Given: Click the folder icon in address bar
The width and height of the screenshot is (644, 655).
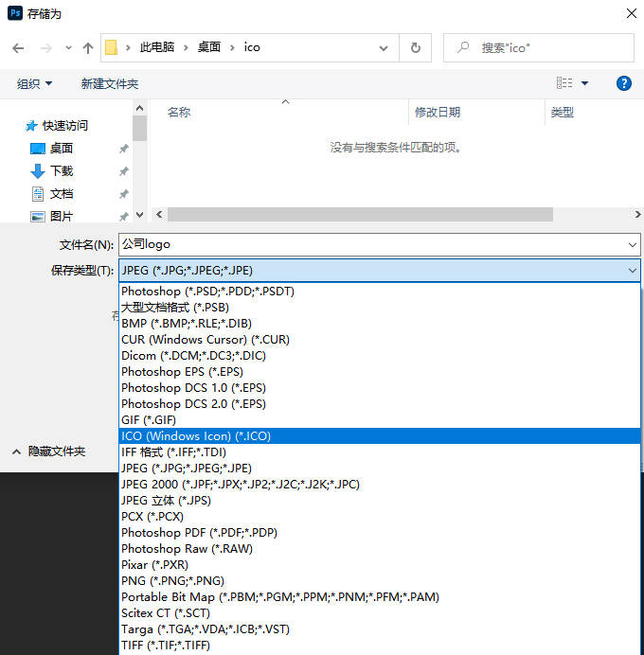Looking at the screenshot, I should 111,47.
